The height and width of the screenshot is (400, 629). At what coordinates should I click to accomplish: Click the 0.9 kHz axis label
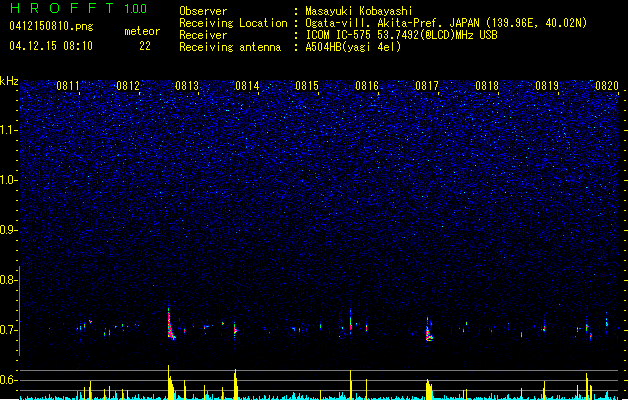coord(8,230)
